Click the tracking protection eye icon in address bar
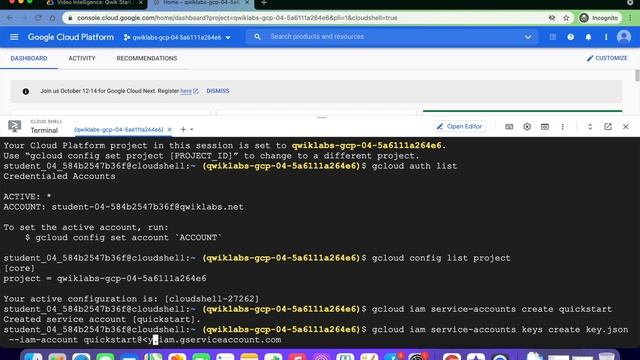This screenshot has height=360, width=640. pyautogui.click(x=552, y=18)
